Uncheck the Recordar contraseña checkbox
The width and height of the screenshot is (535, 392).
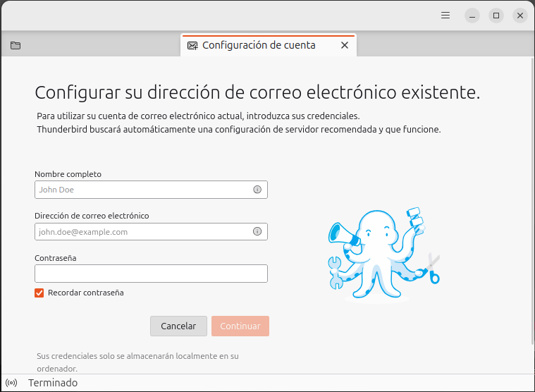click(x=39, y=293)
